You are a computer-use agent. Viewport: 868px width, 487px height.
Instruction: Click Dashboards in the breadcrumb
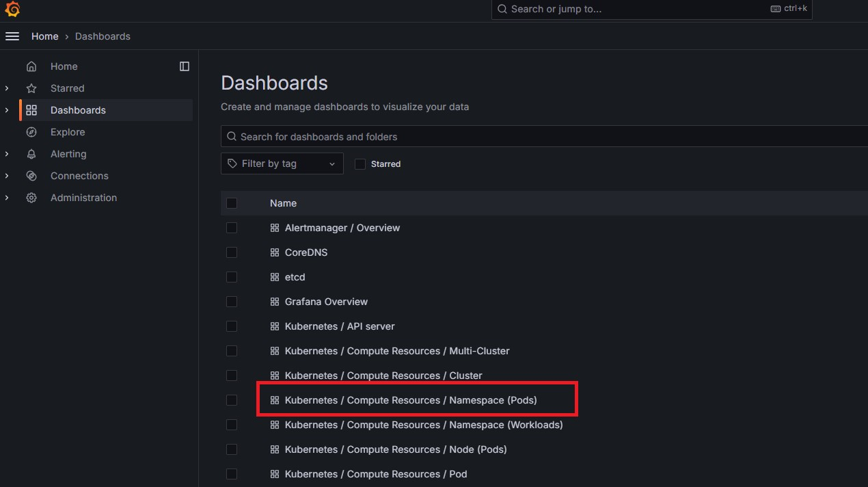click(103, 36)
